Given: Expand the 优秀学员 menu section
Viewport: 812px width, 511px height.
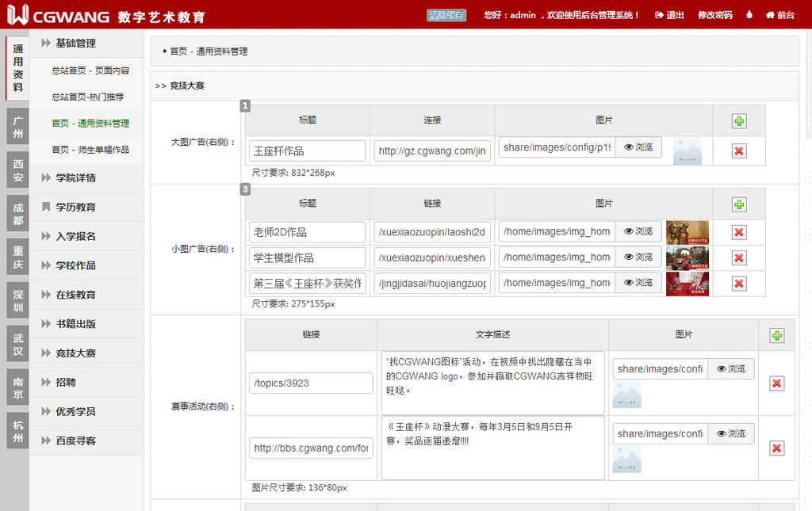Looking at the screenshot, I should [86, 412].
